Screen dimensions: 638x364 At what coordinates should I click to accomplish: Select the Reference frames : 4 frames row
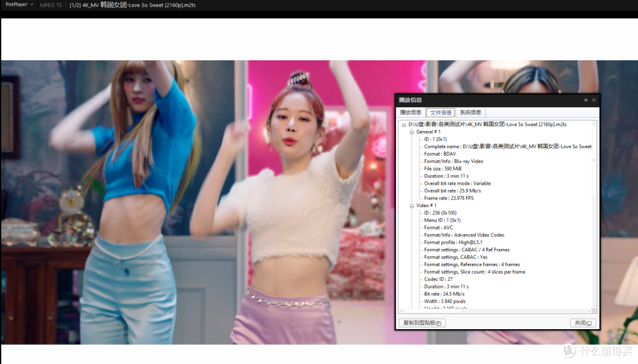point(472,264)
